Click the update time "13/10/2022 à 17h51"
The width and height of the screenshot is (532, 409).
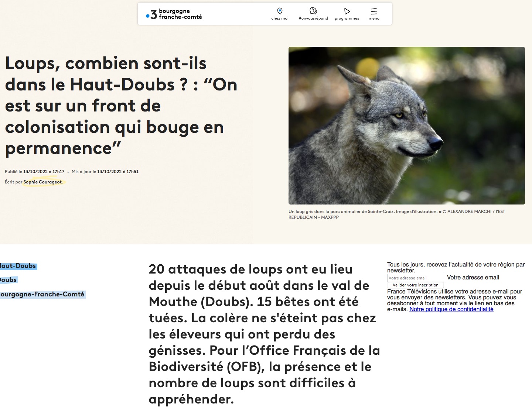click(118, 172)
